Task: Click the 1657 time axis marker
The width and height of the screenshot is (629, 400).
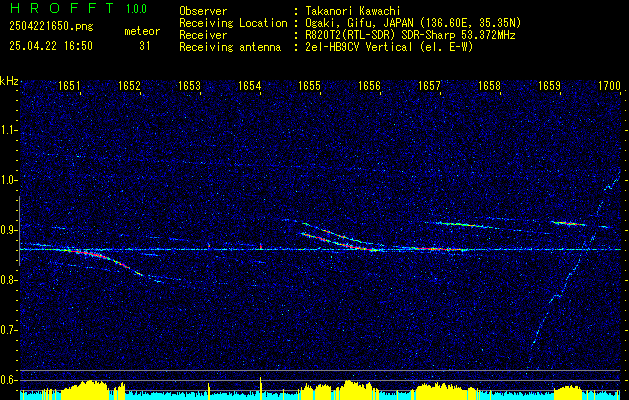Action: click(x=429, y=85)
